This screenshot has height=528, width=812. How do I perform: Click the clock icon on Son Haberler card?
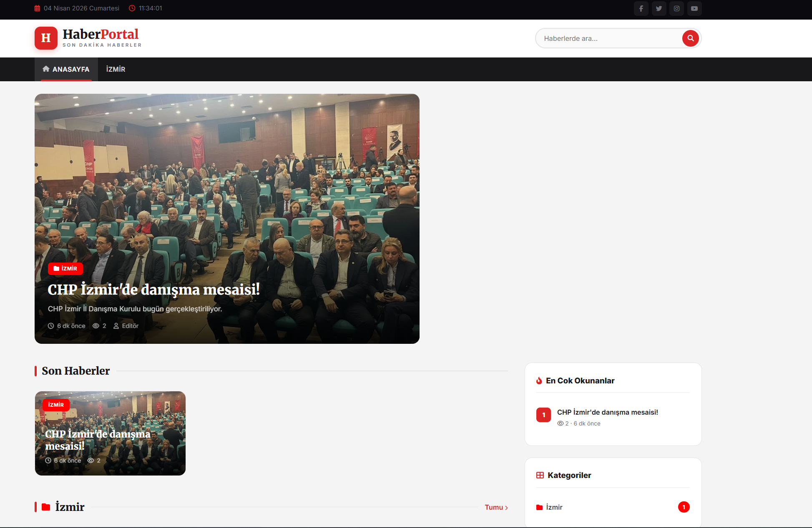tap(48, 460)
